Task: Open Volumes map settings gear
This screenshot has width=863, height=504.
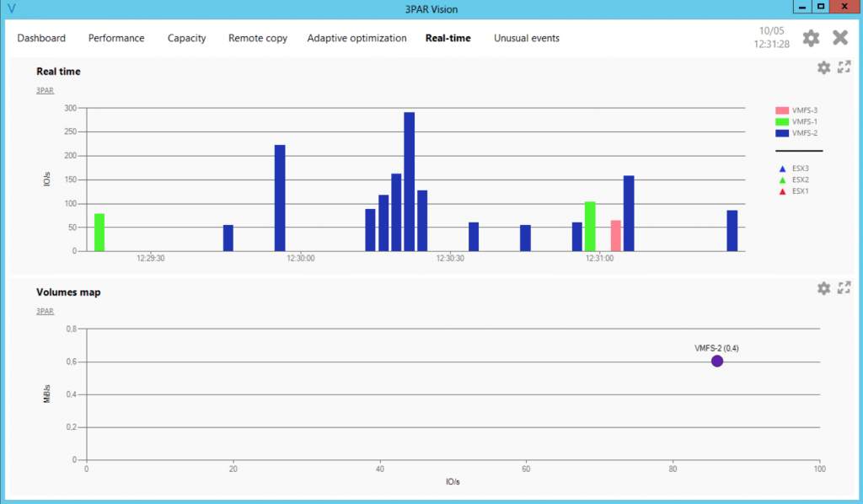Action: 823,288
